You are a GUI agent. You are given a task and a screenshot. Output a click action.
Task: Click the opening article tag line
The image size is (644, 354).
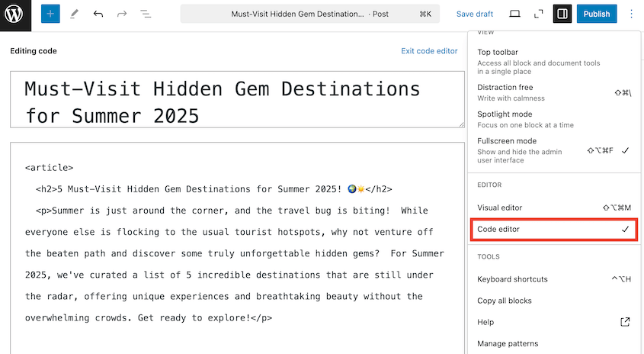coord(49,168)
